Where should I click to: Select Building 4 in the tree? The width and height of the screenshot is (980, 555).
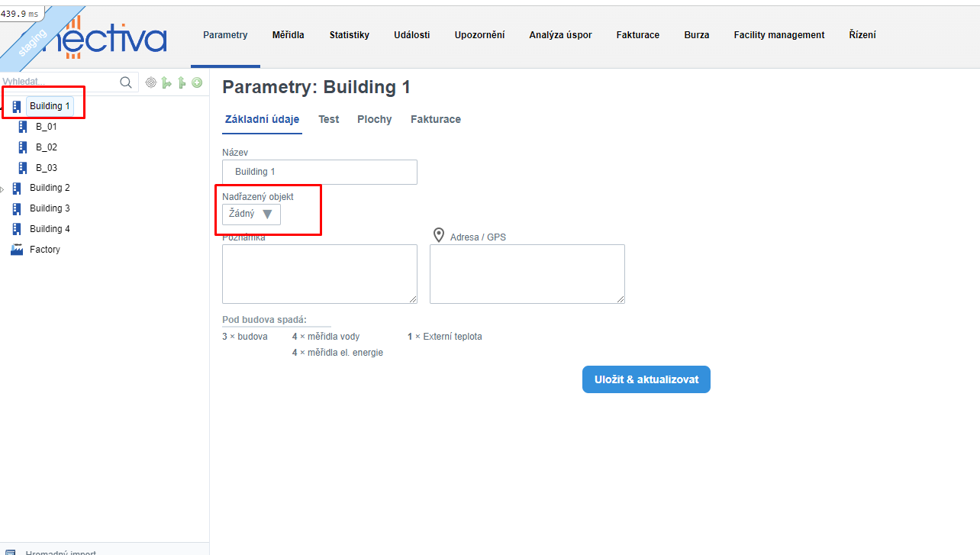tap(50, 229)
